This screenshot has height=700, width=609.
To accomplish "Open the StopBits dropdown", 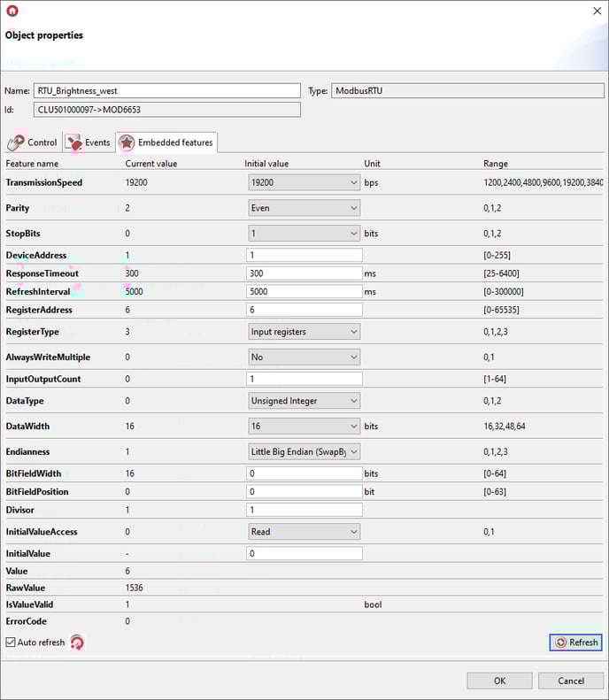I will tap(304, 234).
